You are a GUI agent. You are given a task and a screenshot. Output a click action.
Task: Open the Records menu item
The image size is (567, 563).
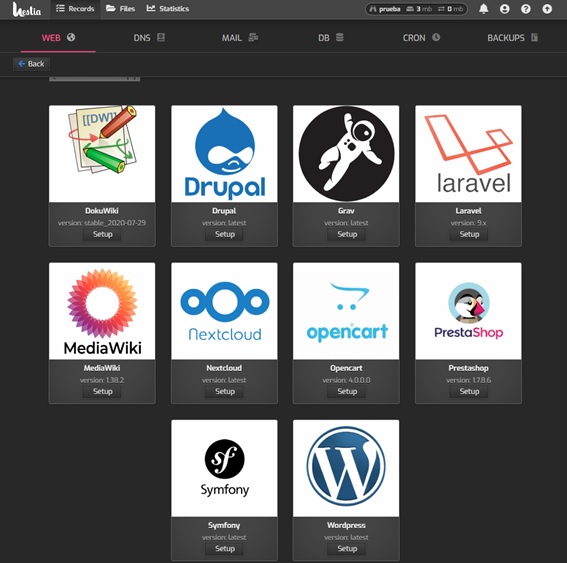tap(75, 9)
